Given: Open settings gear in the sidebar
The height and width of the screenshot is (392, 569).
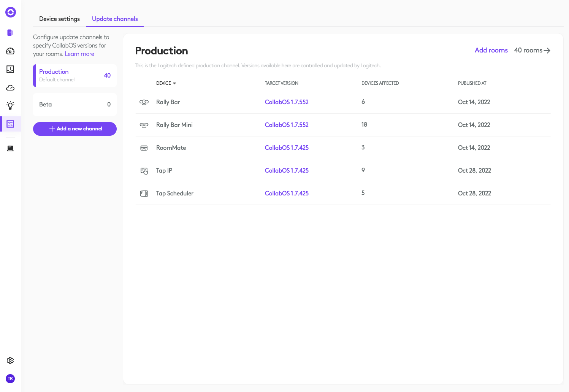Looking at the screenshot, I should [11, 360].
